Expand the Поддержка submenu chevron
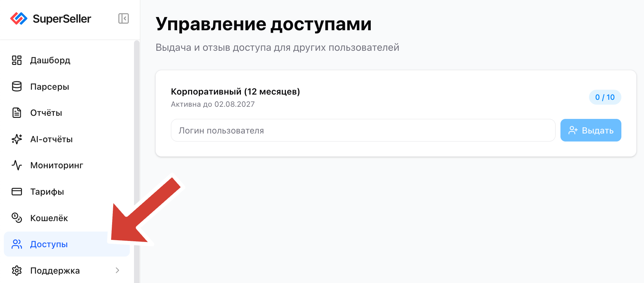 click(117, 270)
